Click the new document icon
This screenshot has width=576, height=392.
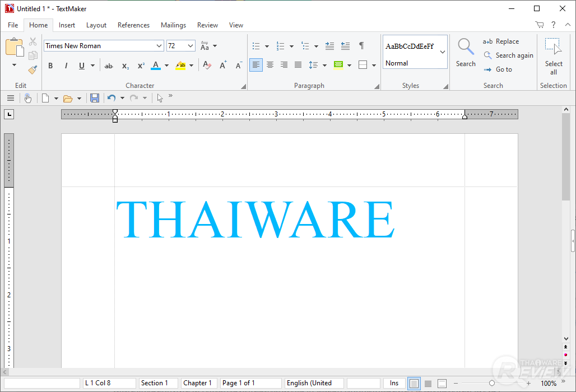(45, 98)
